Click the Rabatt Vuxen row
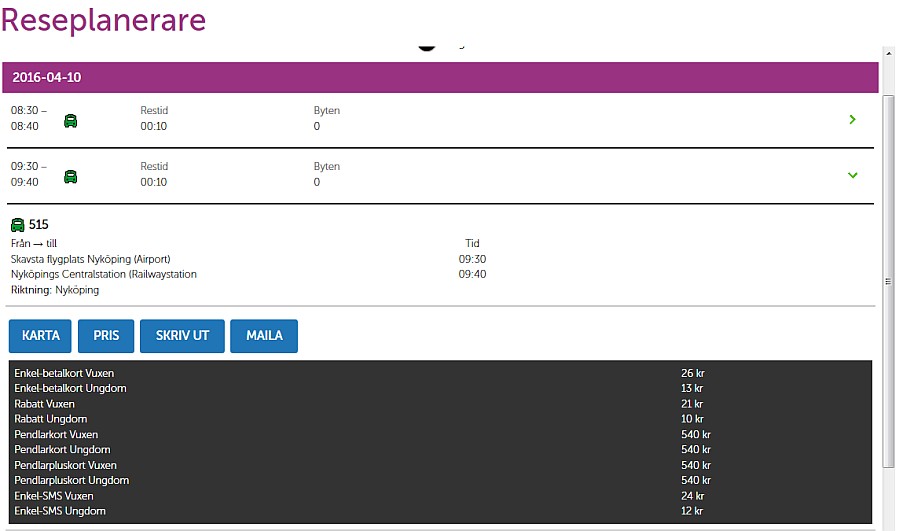900x531 pixels. (x=440, y=404)
